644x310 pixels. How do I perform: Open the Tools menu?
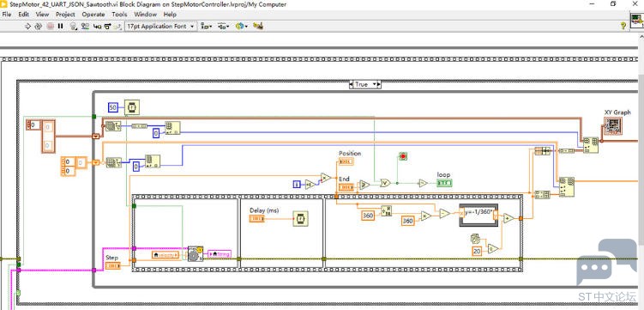click(119, 14)
